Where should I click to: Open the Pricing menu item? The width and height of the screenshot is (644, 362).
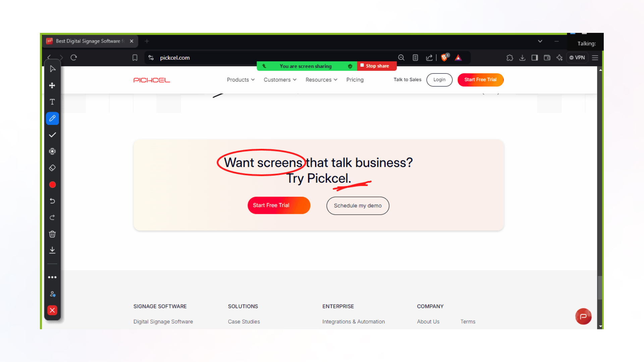[355, 79]
